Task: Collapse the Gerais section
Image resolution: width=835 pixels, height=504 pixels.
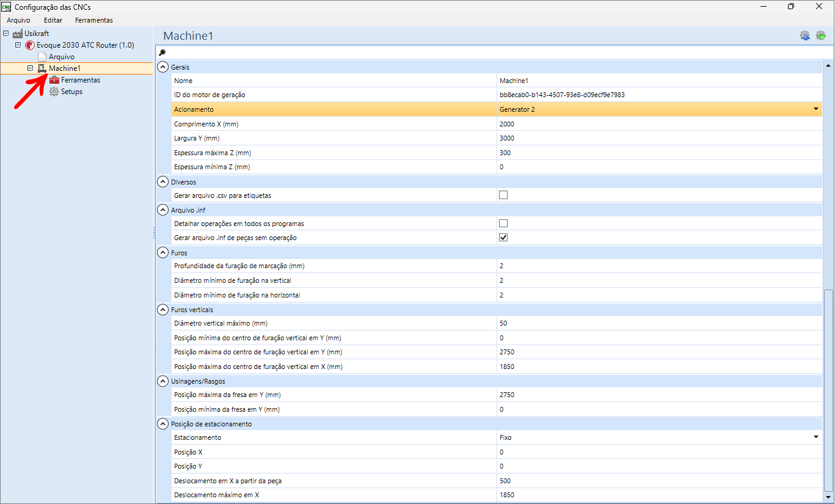Action: click(162, 67)
